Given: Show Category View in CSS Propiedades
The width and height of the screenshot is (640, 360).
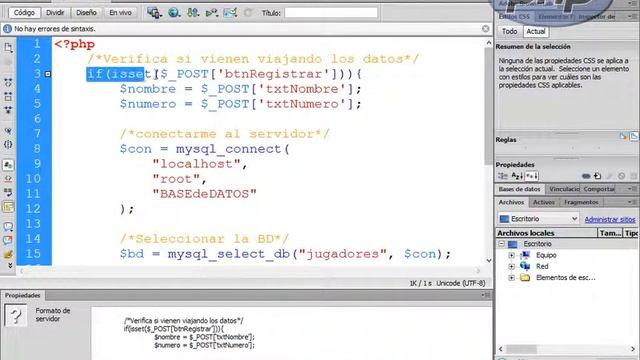Looking at the screenshot, I should 503,176.
